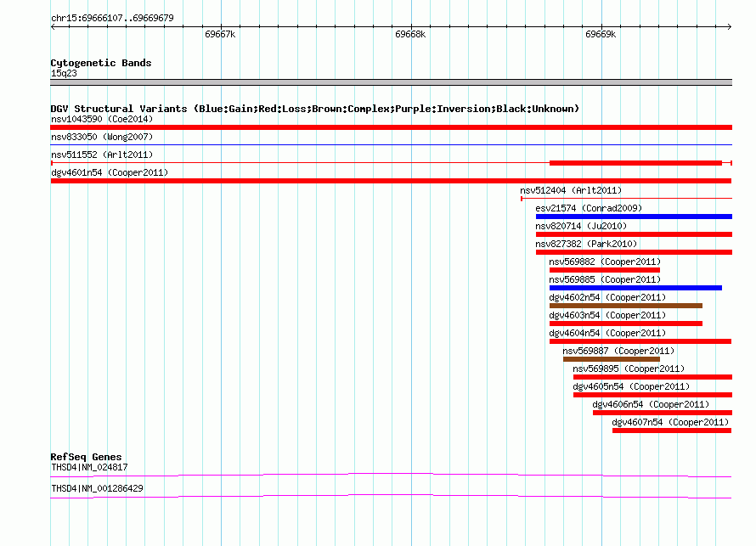Select the nsv827382 (Park2010) variant label
Viewport: 756px width, 546px height.
(586, 244)
